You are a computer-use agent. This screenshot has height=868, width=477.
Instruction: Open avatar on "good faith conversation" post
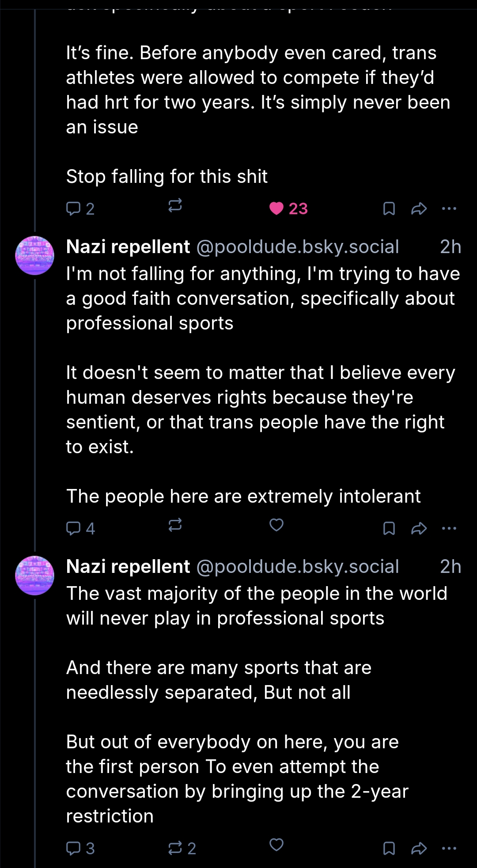click(35, 256)
